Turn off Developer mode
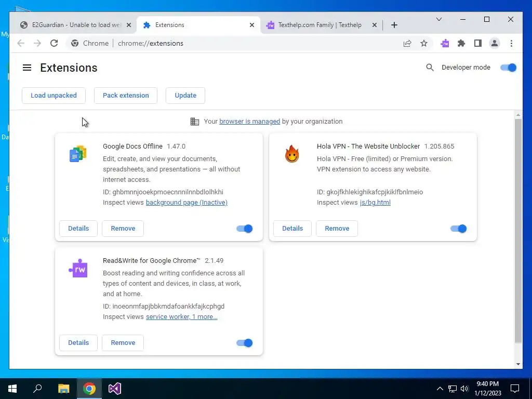Viewport: 532px width, 399px height. point(508,68)
